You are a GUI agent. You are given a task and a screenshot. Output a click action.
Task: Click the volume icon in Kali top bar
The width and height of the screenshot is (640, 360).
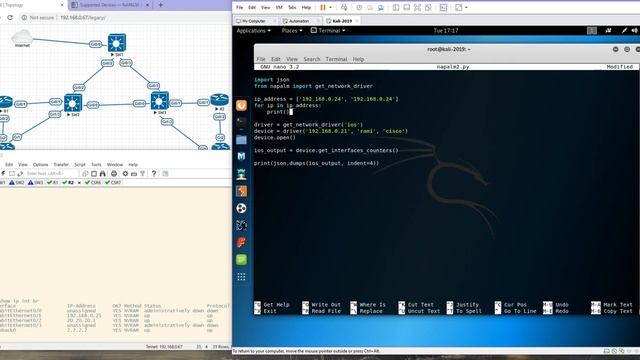pyautogui.click(x=634, y=31)
